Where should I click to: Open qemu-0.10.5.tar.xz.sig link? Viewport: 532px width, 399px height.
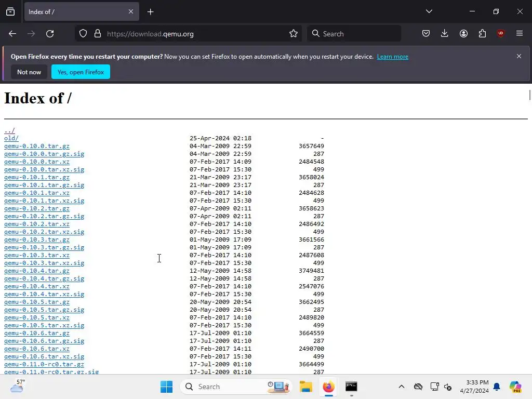[44, 325]
